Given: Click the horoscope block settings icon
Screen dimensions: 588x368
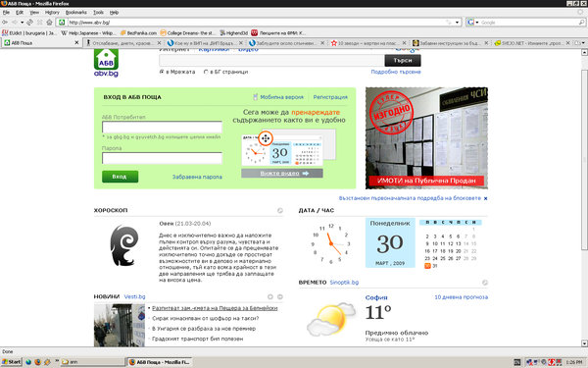Looking at the screenshot, I should (x=279, y=211).
